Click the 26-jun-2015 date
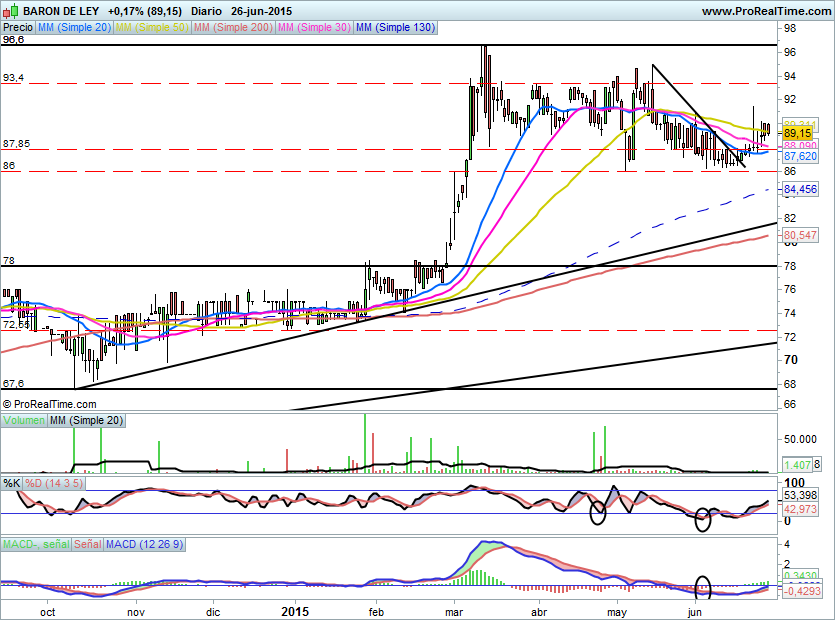 pyautogui.click(x=261, y=11)
